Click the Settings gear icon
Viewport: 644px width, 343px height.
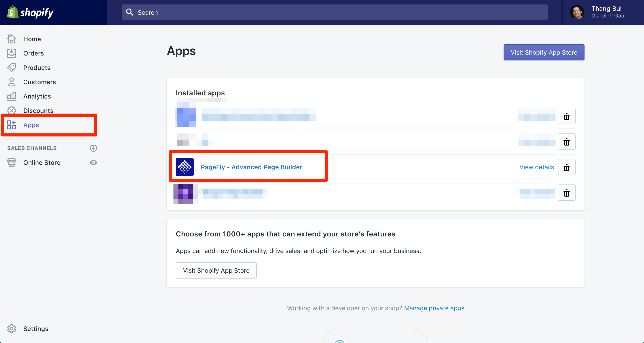point(11,329)
